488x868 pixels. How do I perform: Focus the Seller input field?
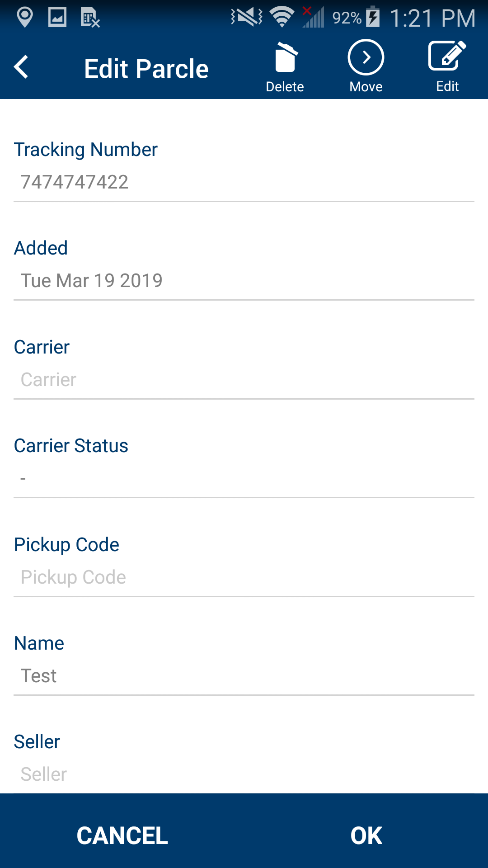pos(244,774)
